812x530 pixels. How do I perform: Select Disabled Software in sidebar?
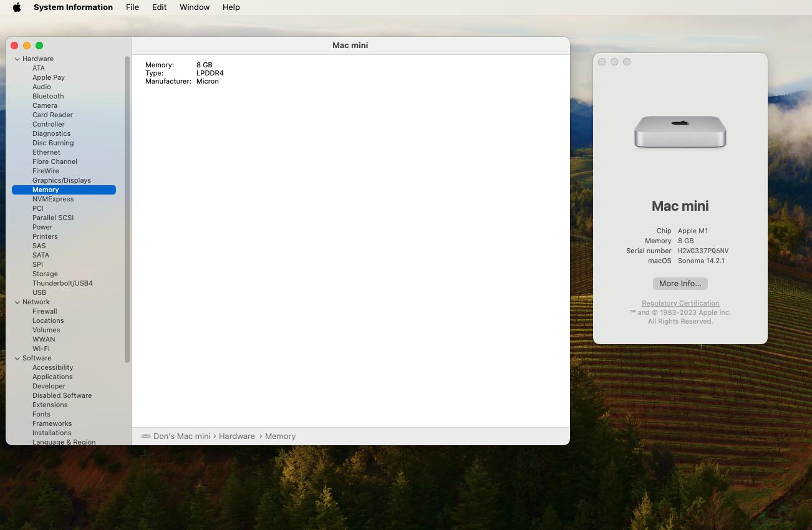pyautogui.click(x=62, y=395)
